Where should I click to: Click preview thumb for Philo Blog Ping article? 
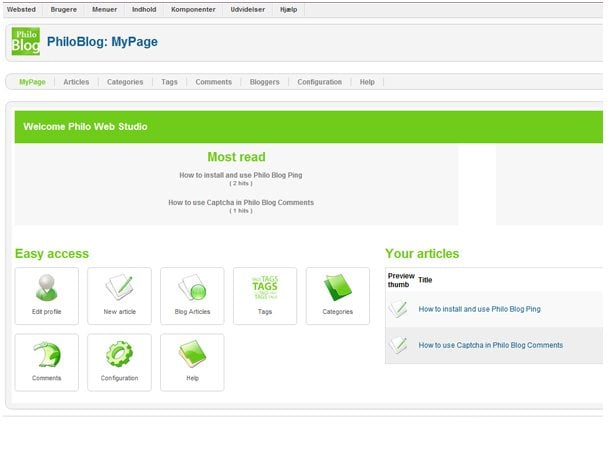click(x=399, y=309)
